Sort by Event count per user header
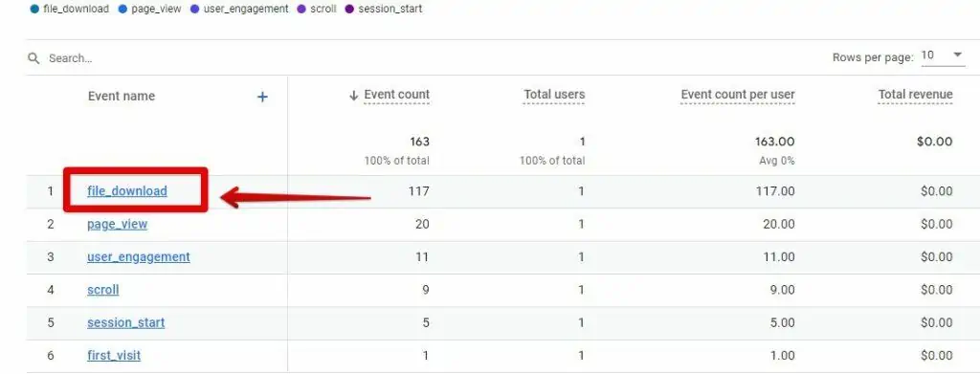Screen dimensions: 980x374 [x=738, y=95]
